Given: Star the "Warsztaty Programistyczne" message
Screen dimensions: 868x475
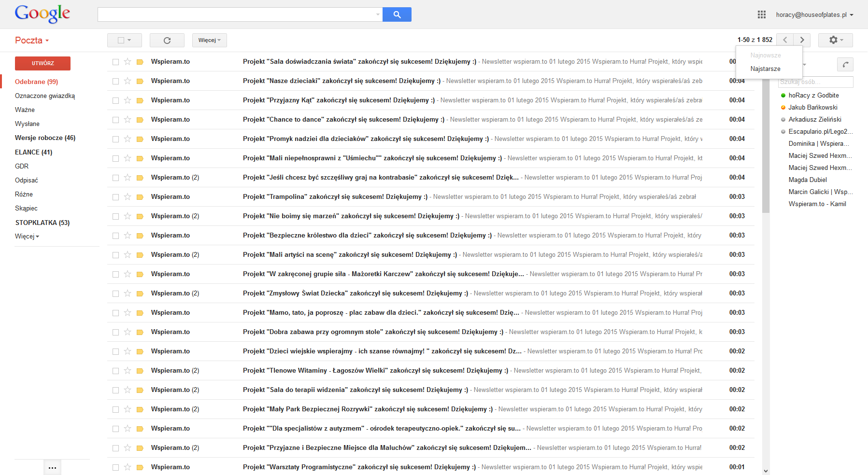Looking at the screenshot, I should click(128, 467).
